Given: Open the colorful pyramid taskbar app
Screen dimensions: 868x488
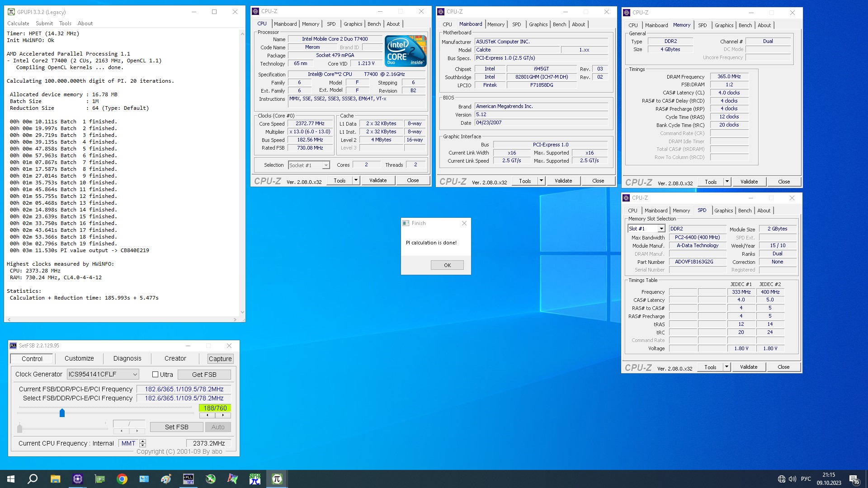Looking at the screenshot, I should coord(232,479).
